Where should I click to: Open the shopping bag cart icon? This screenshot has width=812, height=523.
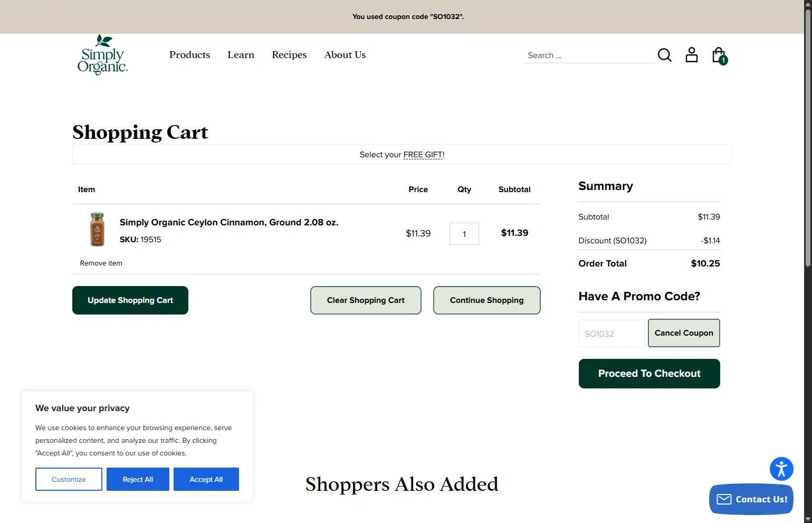click(x=719, y=55)
